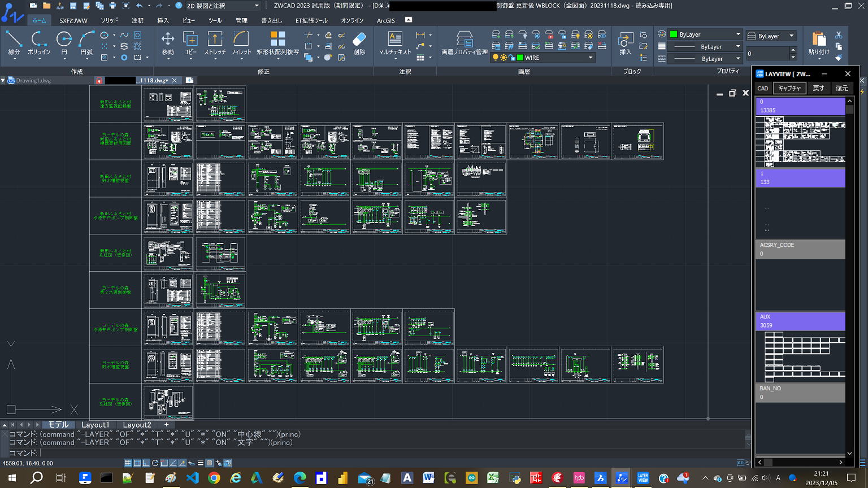Screen dimensions: 868x488
Task: Toggle snap mode in status bar
Action: click(128, 463)
